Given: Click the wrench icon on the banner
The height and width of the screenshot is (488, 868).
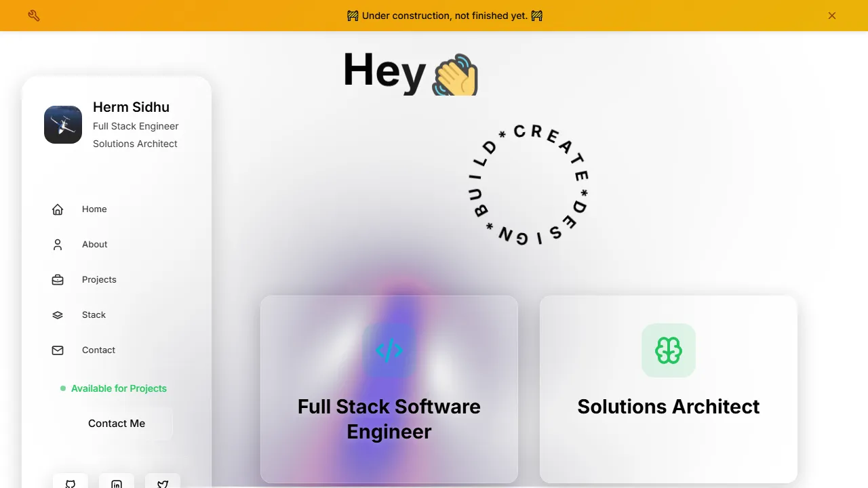Looking at the screenshot, I should click(33, 15).
